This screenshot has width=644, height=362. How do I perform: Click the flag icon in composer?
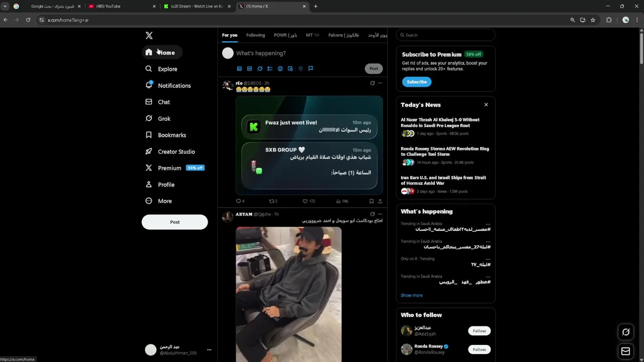click(x=310, y=68)
